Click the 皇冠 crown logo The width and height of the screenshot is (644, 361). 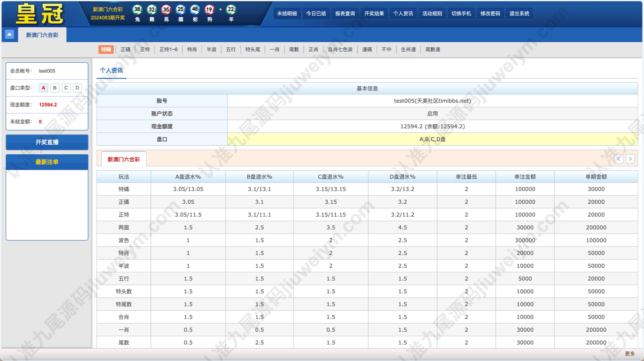40,14
